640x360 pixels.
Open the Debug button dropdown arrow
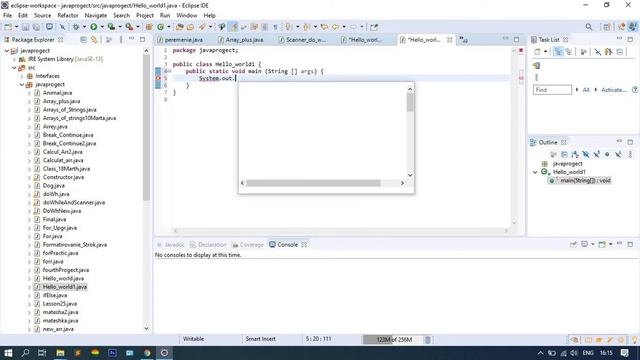[x=84, y=27]
